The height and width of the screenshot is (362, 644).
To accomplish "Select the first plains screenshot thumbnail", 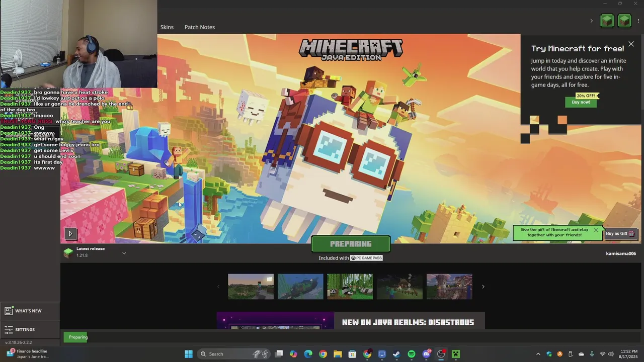I will pos(251,287).
